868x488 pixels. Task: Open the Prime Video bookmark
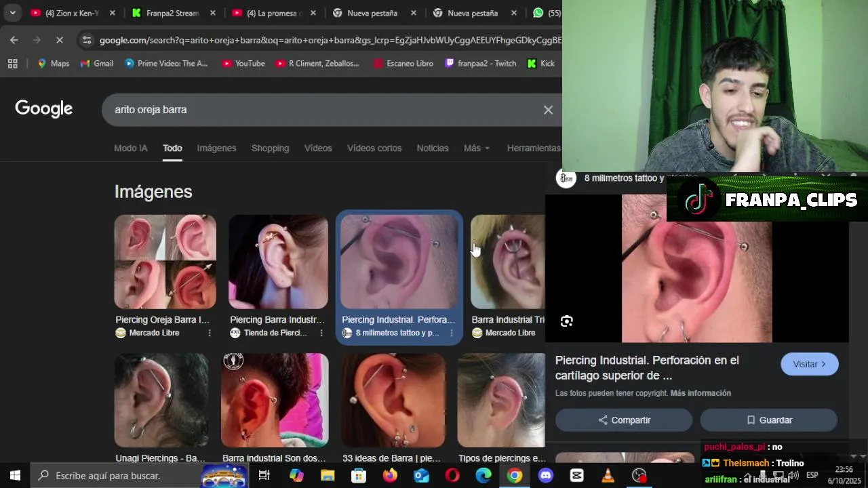pyautogui.click(x=166, y=63)
